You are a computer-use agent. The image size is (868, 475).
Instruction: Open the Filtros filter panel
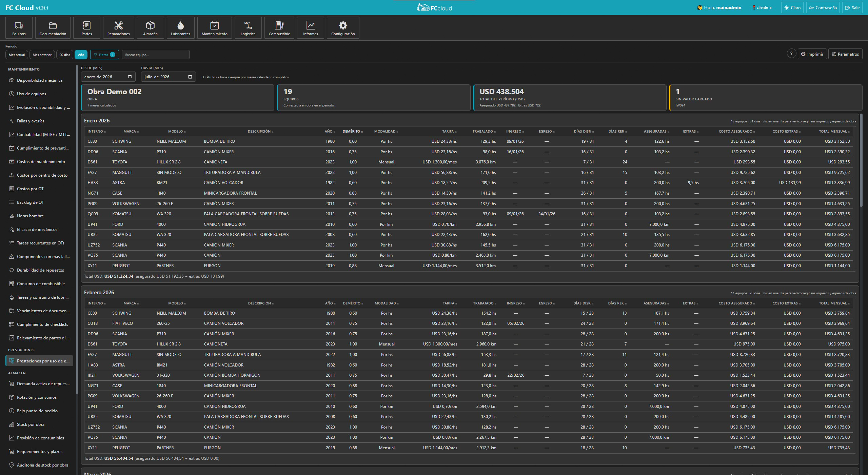coord(104,55)
